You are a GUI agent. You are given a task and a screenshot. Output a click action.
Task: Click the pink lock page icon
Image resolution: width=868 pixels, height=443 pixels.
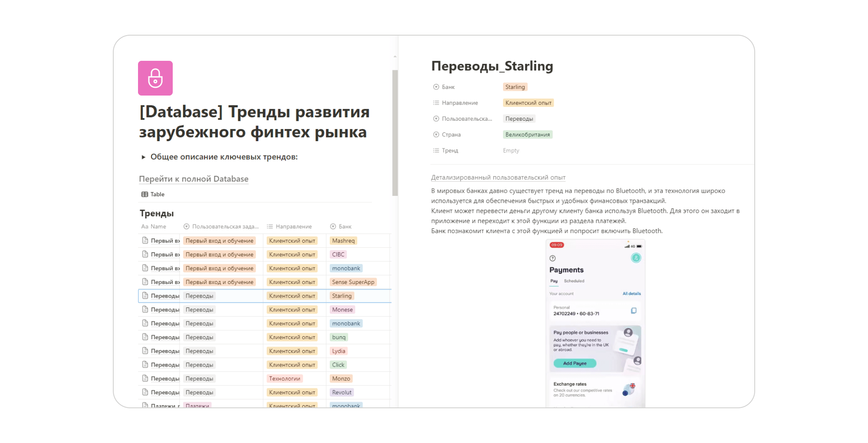tap(155, 78)
